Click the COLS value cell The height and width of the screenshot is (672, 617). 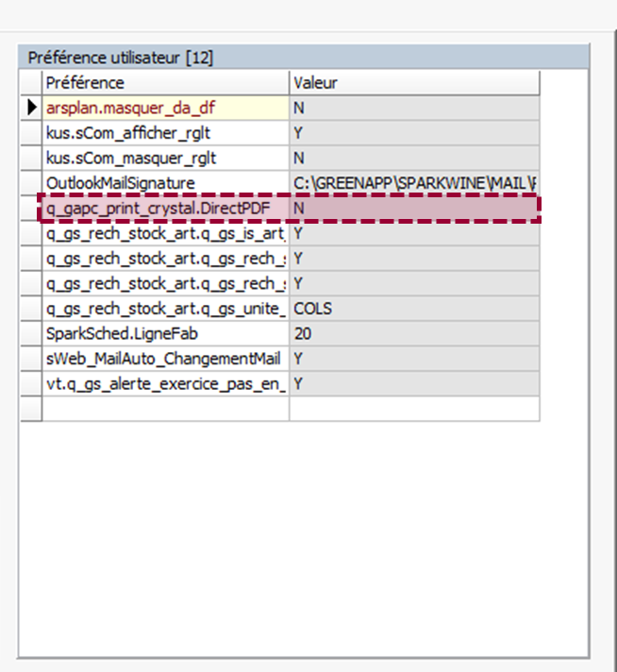click(413, 309)
